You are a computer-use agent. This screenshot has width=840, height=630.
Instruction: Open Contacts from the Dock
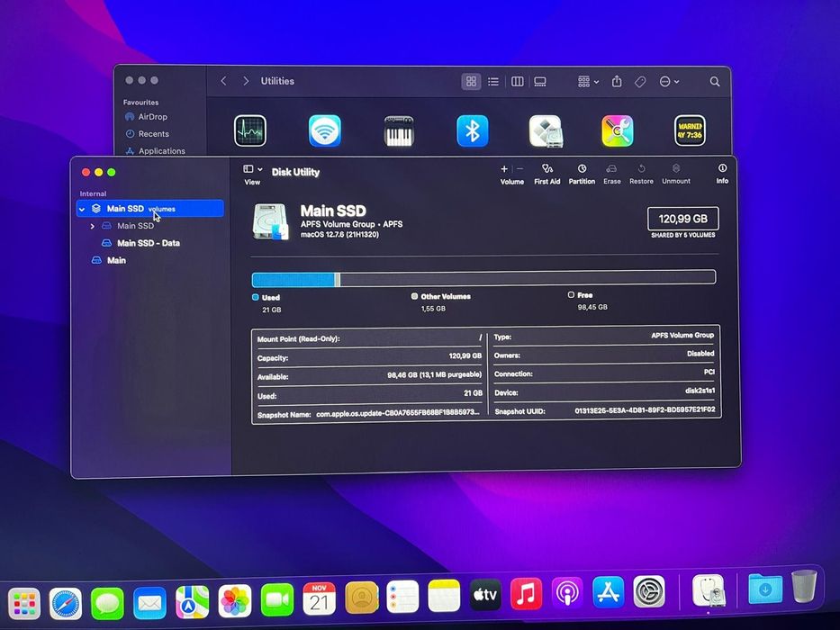click(362, 598)
